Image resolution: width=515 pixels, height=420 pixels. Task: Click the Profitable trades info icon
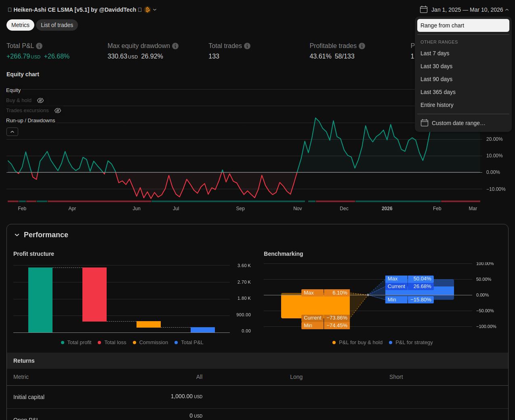point(362,46)
